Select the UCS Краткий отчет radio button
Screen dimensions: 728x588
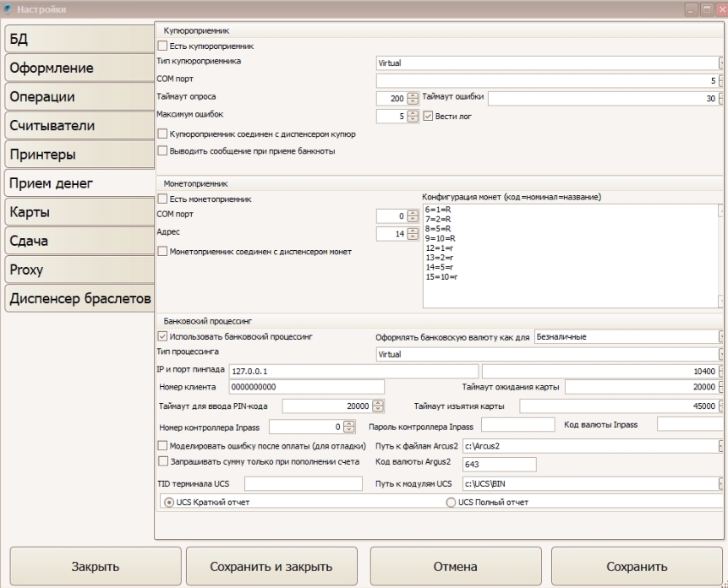(x=169, y=502)
